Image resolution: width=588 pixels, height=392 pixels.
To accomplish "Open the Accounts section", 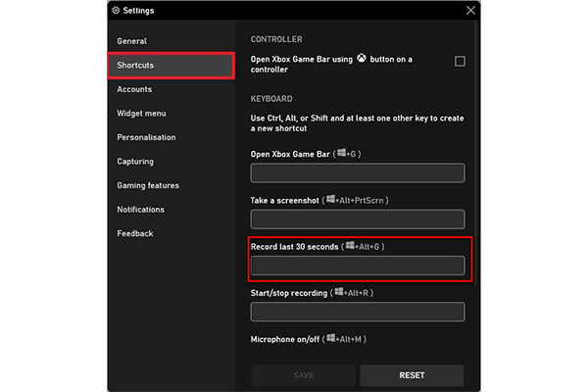I will coord(134,89).
